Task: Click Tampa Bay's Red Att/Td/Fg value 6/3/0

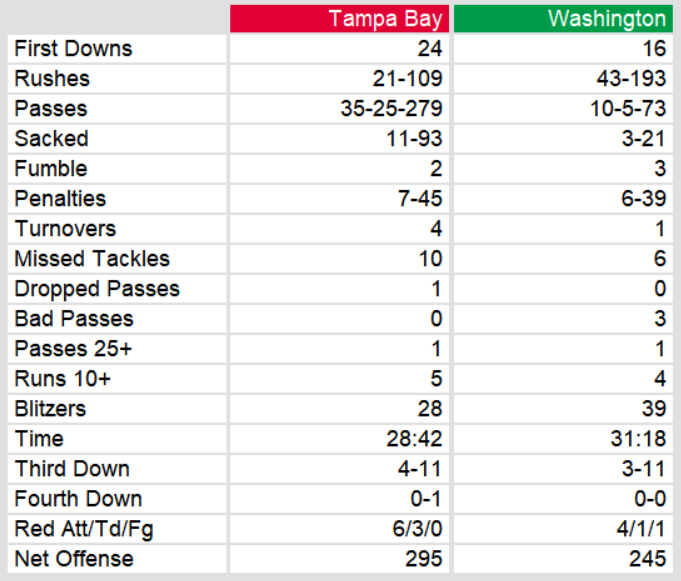Action: (416, 529)
